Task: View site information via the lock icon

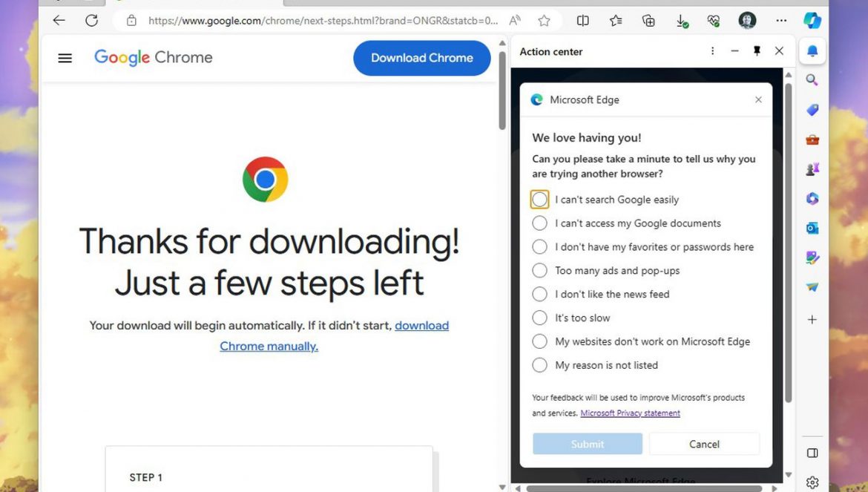Action: click(x=131, y=21)
